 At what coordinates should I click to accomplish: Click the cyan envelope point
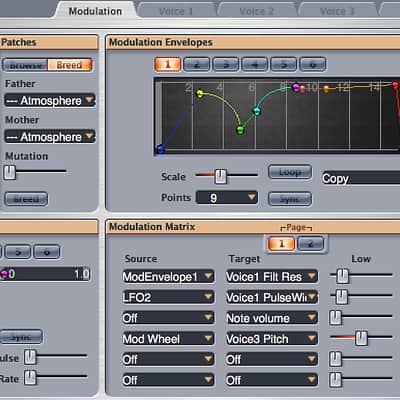[x=257, y=111]
